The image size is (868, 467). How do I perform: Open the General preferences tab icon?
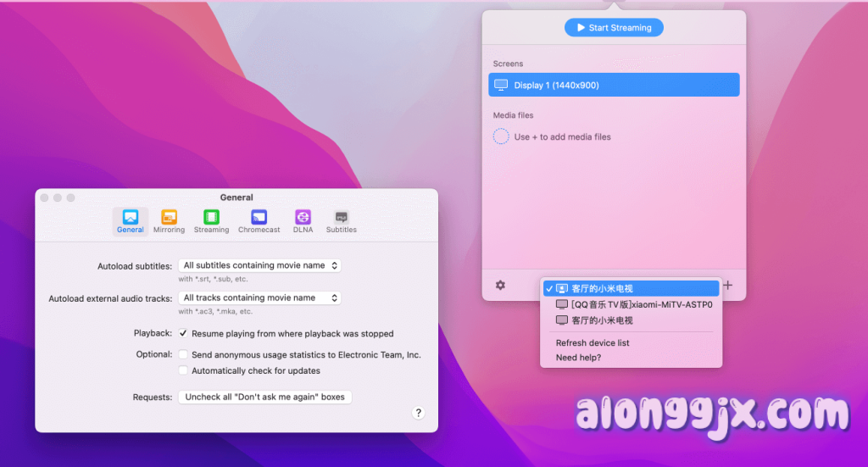point(131,218)
